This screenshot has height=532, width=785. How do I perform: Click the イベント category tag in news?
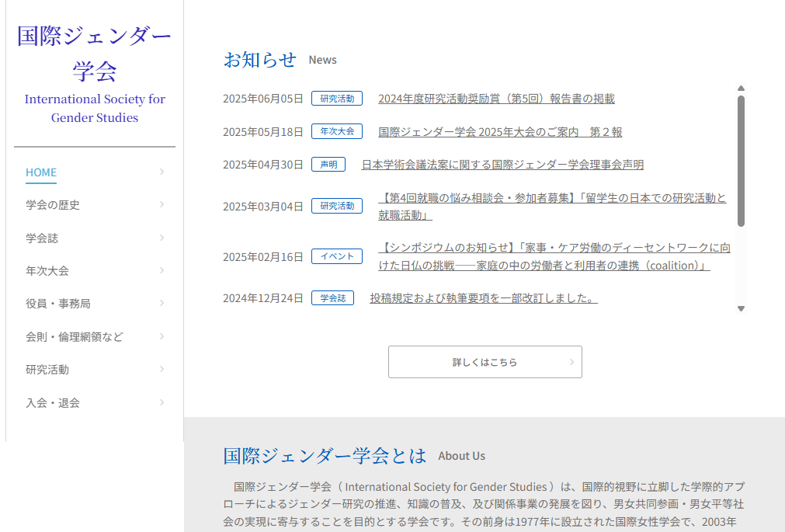coord(337,256)
